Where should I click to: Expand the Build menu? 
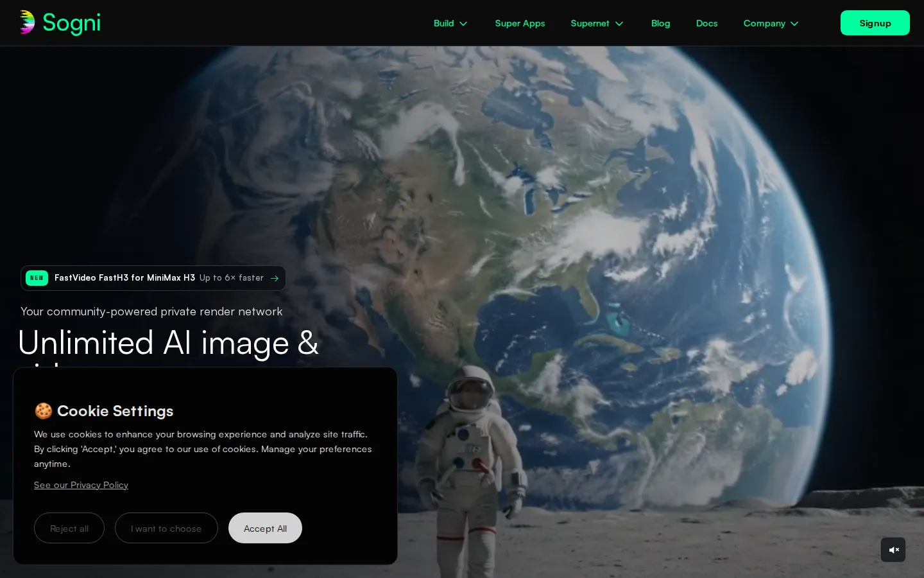click(x=450, y=23)
